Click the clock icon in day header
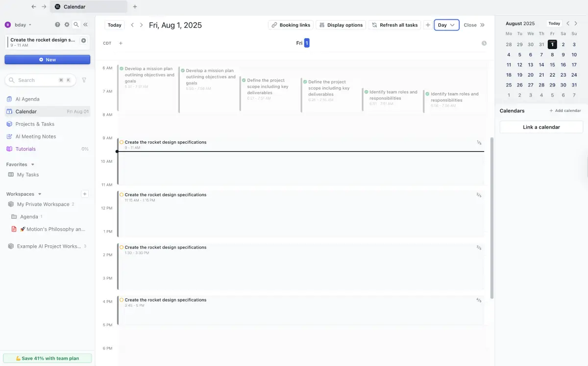 click(484, 43)
